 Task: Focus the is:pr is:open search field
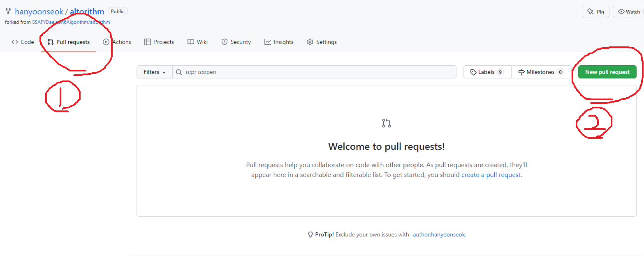coord(315,72)
